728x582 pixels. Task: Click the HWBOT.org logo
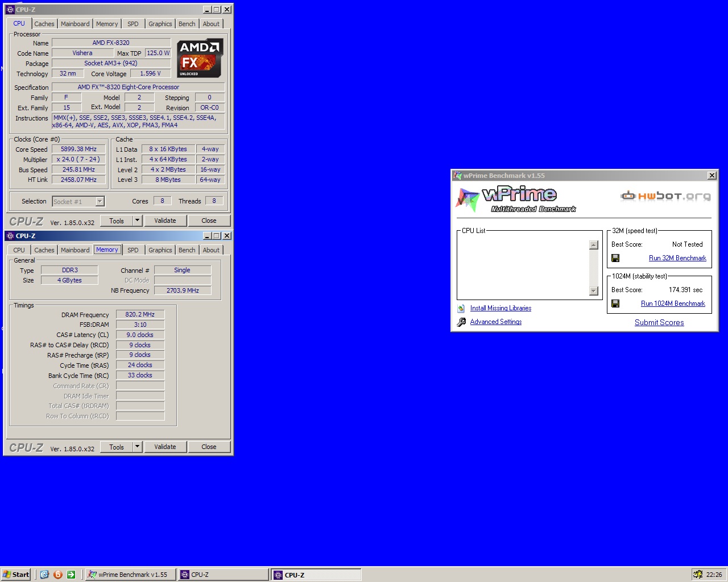coord(665,196)
